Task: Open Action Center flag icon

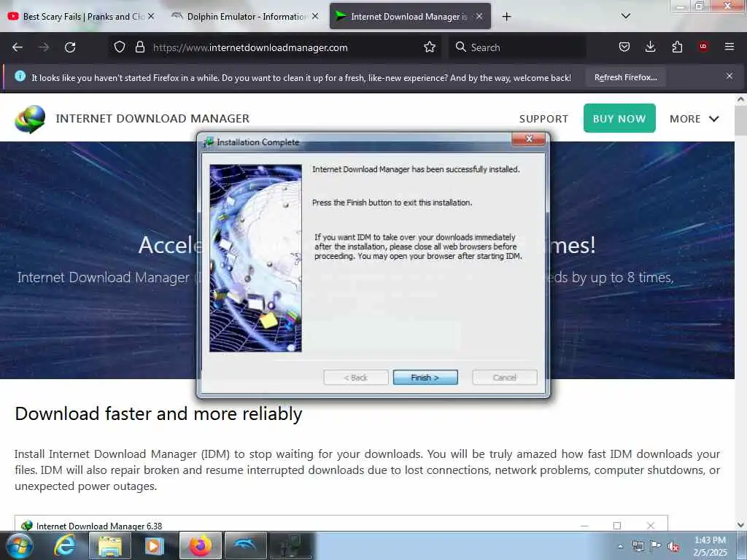Action: pyautogui.click(x=655, y=546)
